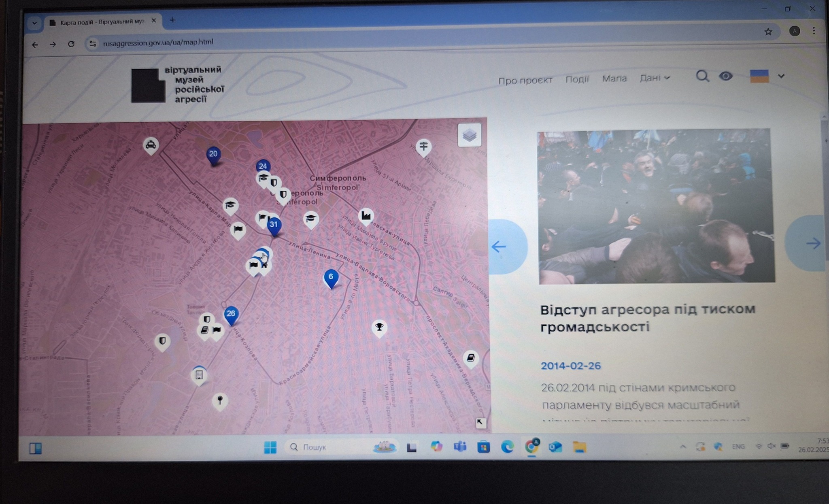Open the browser tab search dropdown
Screen dimensions: 829x504
[x=34, y=23]
